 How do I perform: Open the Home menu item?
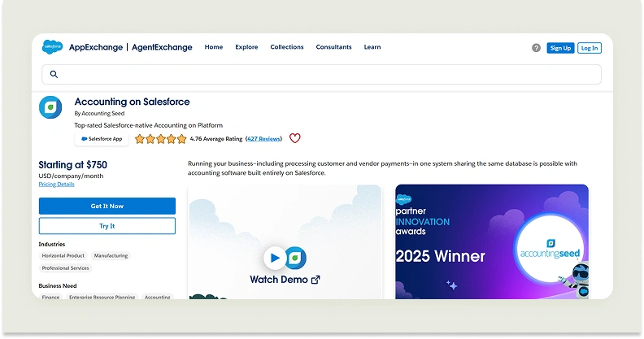[x=214, y=47]
